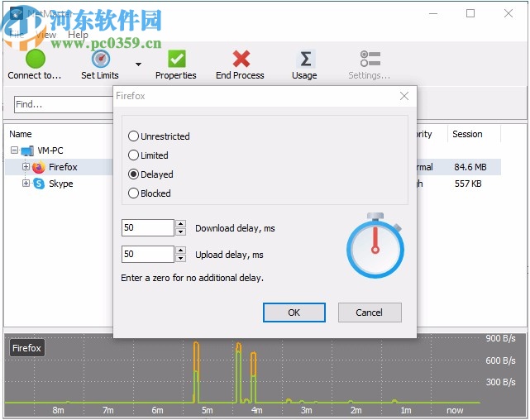
Task: Open Properties with the green checkmark icon
Action: click(176, 59)
